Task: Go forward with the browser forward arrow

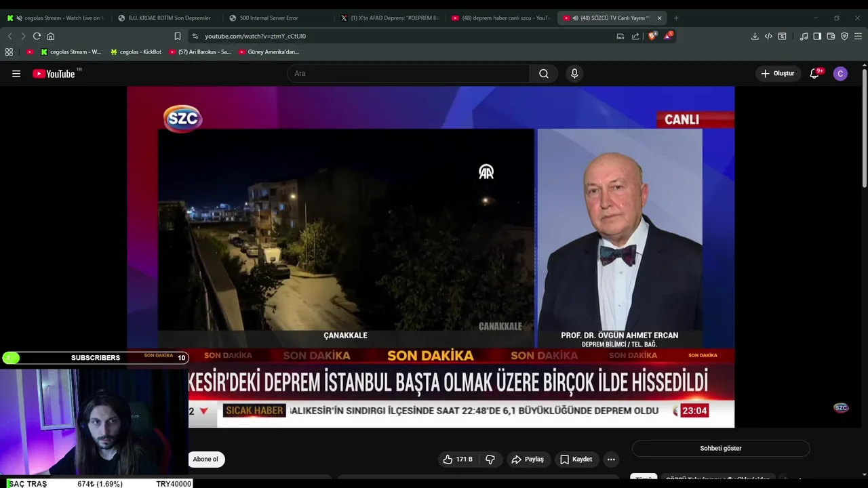Action: [x=23, y=36]
